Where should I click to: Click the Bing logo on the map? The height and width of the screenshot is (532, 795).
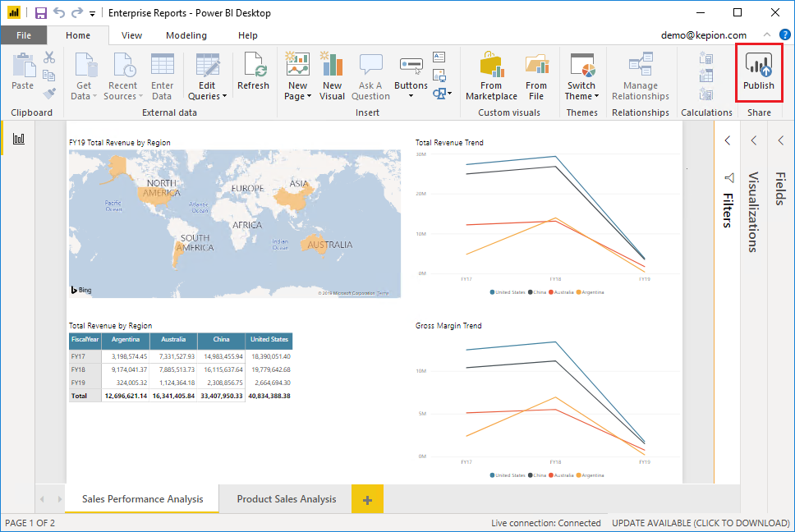coord(81,290)
